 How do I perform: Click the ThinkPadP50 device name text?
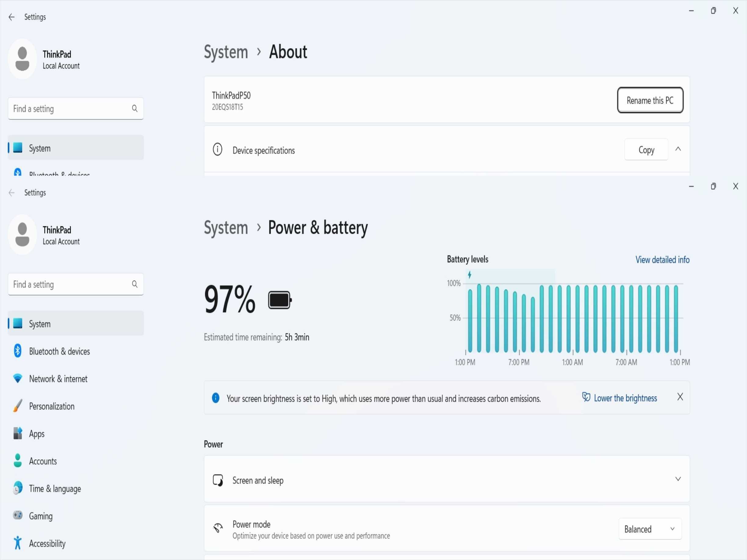click(231, 95)
